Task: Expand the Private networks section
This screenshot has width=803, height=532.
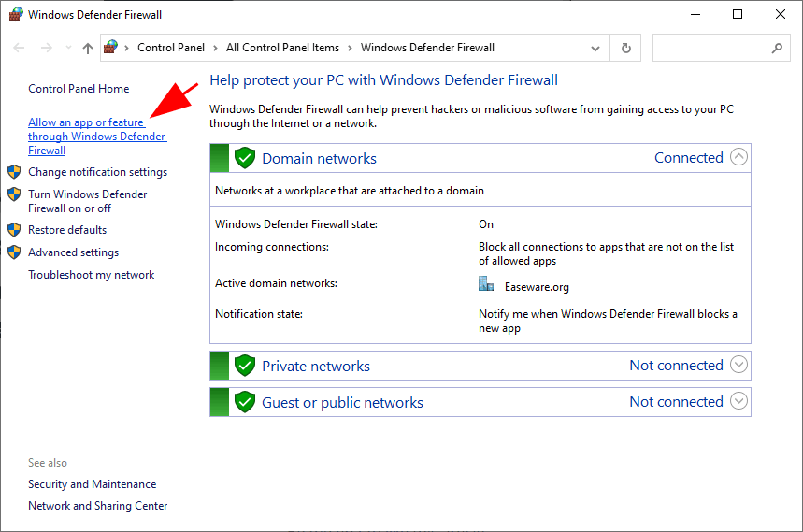Action: pyautogui.click(x=738, y=365)
